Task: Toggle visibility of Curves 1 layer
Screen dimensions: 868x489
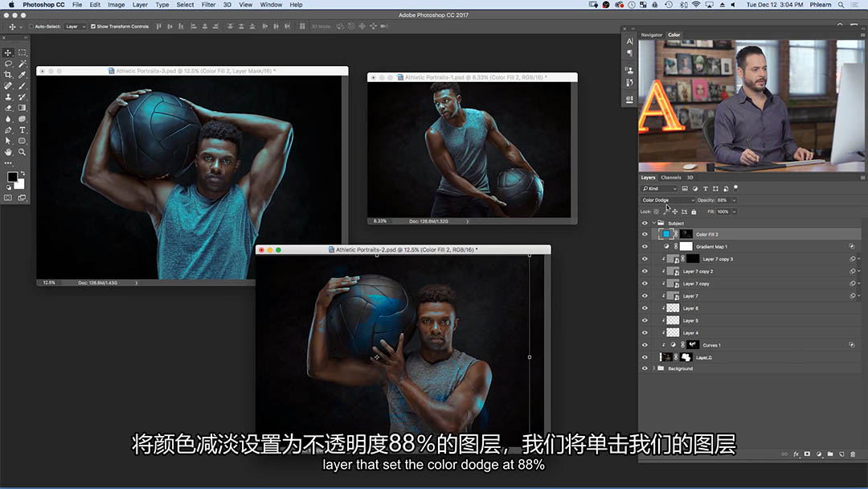Action: (x=645, y=345)
